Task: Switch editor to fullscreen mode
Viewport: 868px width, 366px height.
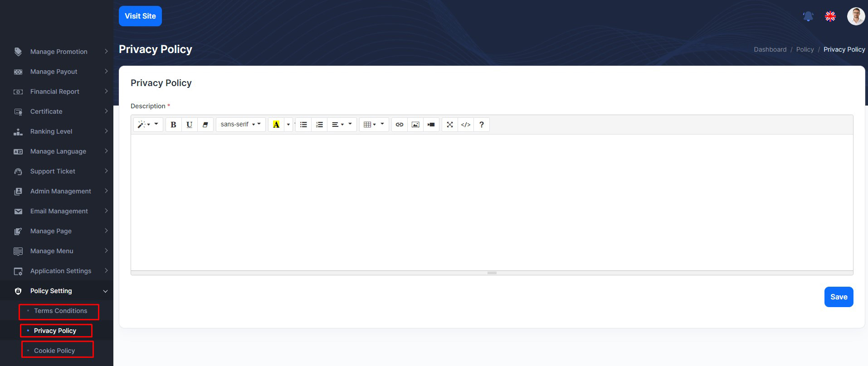Action: [449, 125]
